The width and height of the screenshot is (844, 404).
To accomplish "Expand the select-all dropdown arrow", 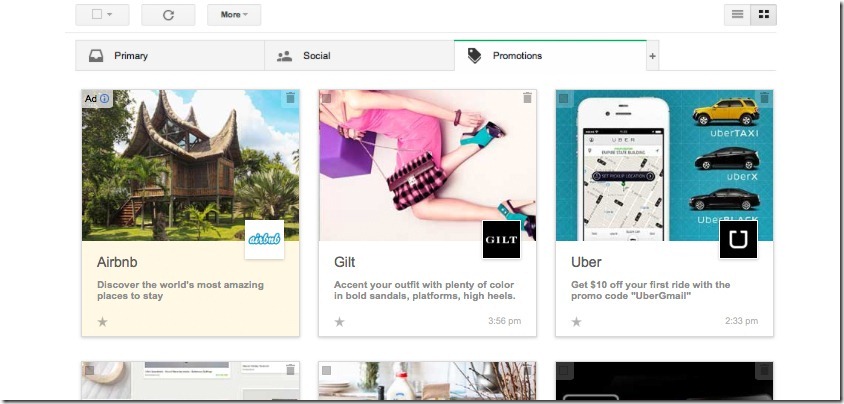I will (110, 15).
